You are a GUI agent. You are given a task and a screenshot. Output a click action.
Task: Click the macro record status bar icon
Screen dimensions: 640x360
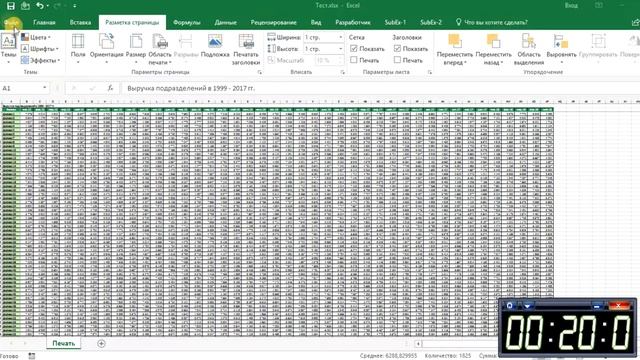pyautogui.click(x=32, y=356)
